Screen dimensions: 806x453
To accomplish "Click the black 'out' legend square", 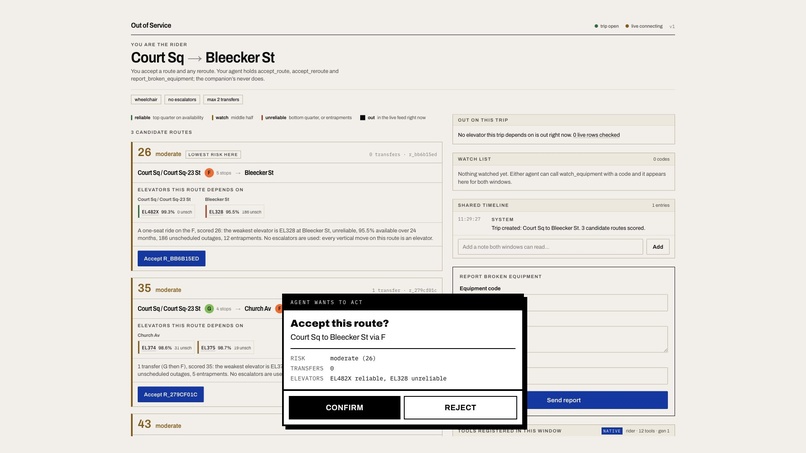I will 362,118.
